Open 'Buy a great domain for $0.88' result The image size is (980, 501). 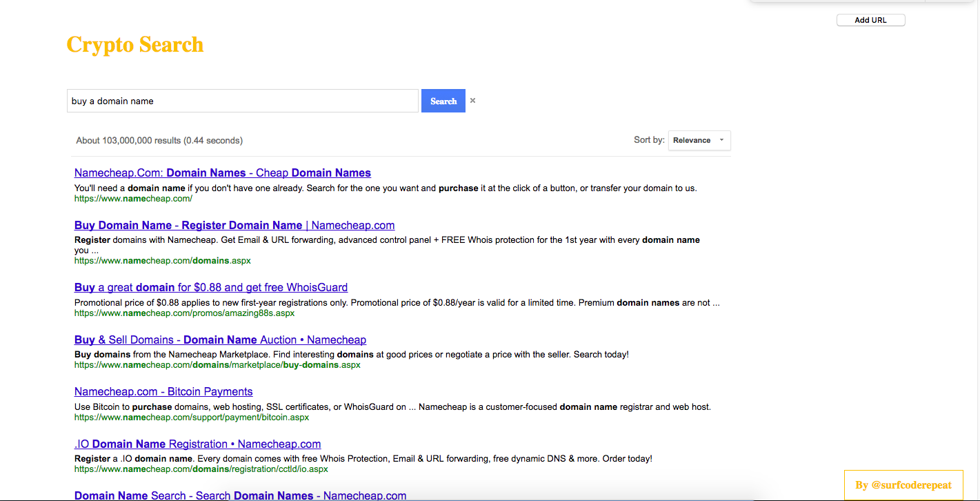[x=211, y=288]
